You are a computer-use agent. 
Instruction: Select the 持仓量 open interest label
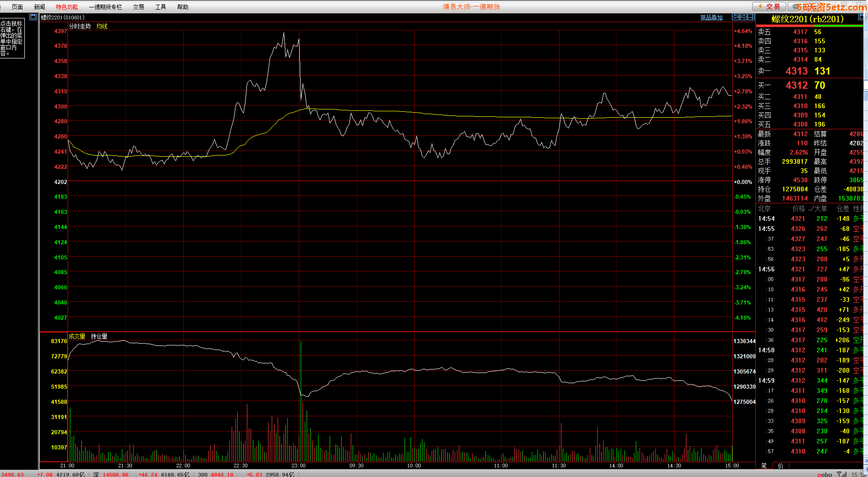pos(99,336)
